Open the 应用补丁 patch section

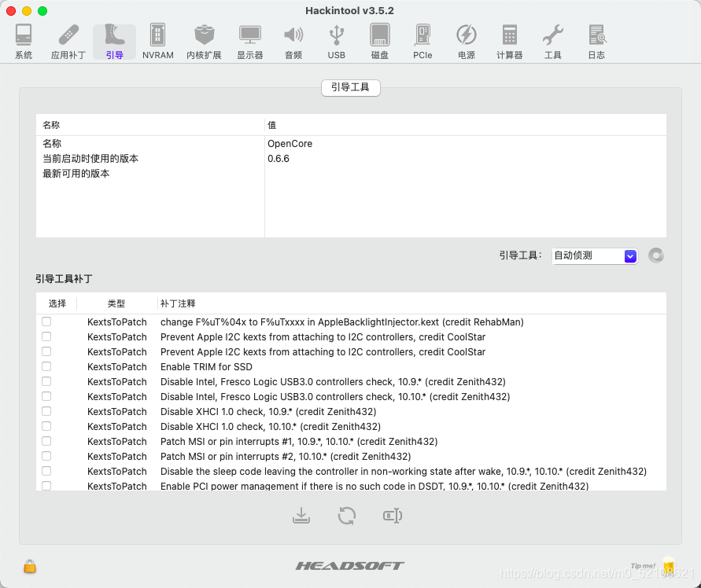(68, 42)
